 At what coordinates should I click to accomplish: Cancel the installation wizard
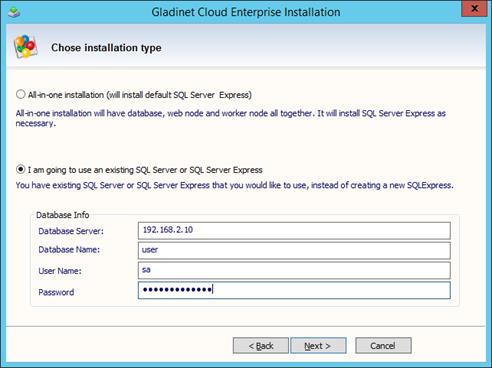383,346
